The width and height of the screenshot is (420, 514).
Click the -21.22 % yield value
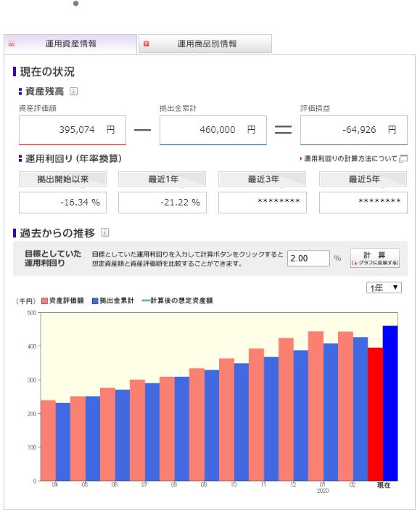162,203
